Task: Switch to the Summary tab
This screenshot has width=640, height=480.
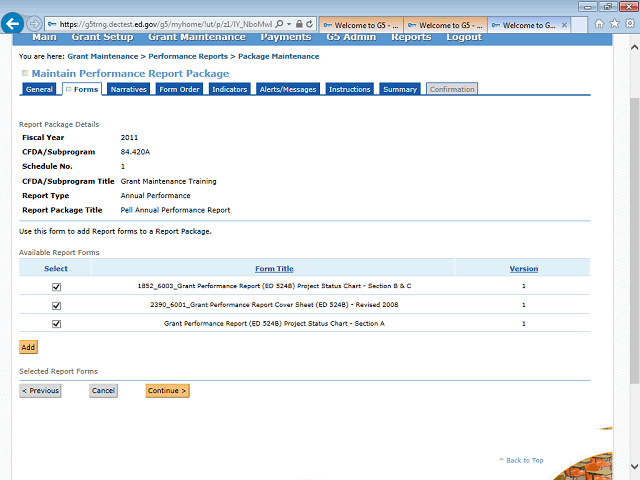Action: point(400,89)
